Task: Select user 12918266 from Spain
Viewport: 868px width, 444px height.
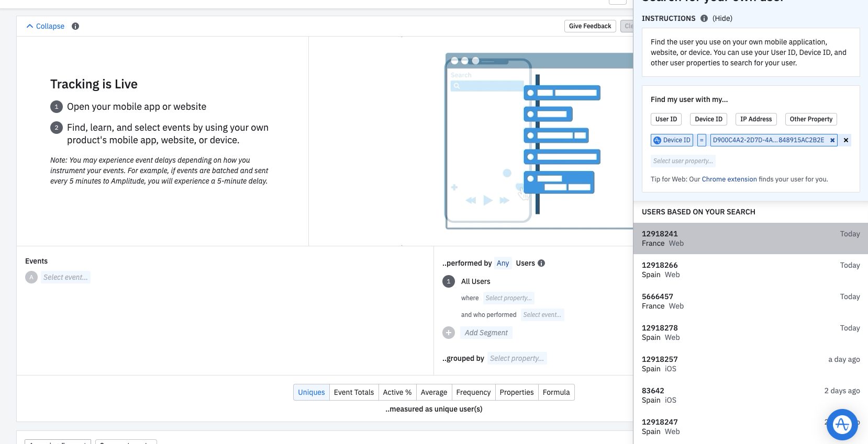Action: 751,270
